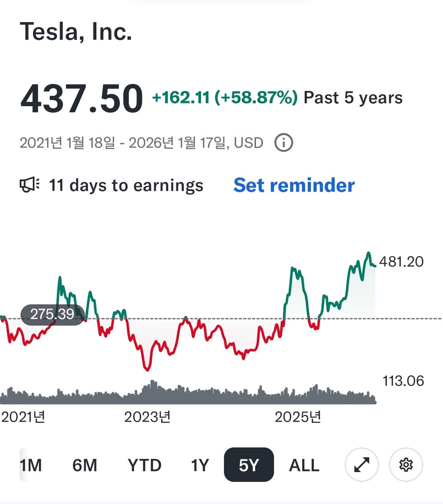The image size is (443, 504).
Task: Click the date range text ending in USD
Action: [142, 143]
